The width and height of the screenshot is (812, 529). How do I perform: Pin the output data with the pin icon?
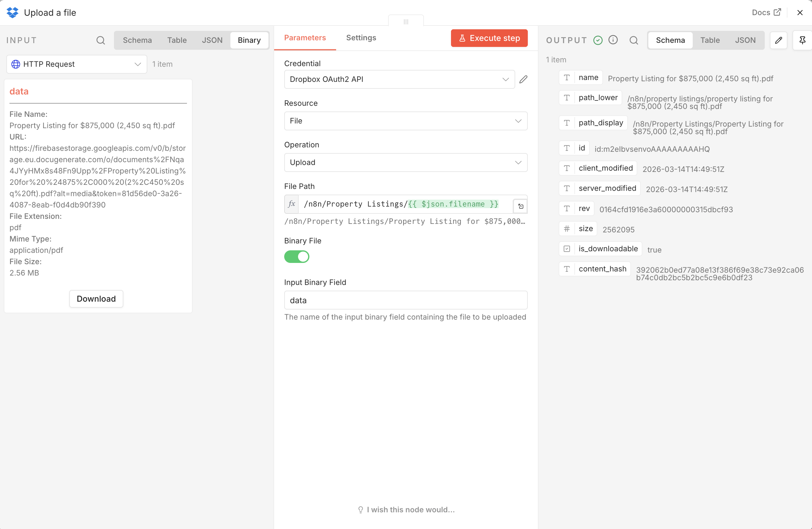click(x=803, y=40)
